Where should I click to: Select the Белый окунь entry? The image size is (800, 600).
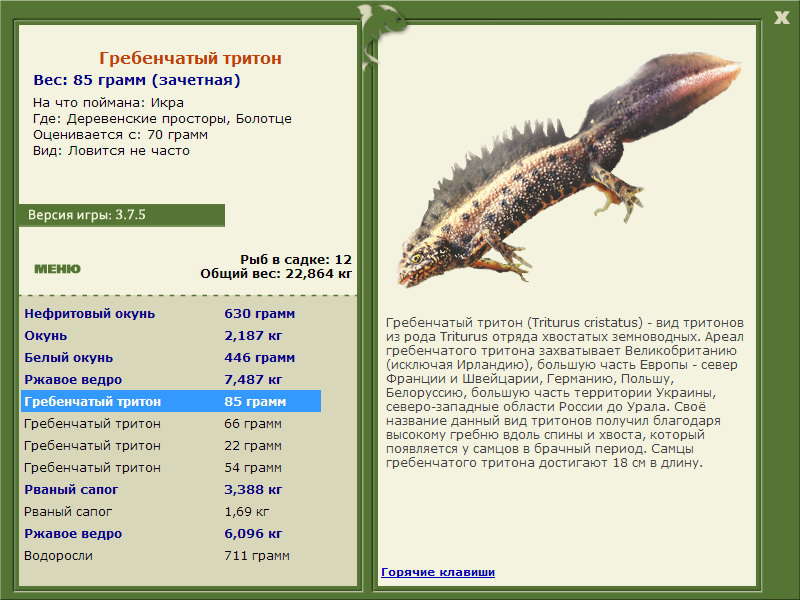[171, 358]
